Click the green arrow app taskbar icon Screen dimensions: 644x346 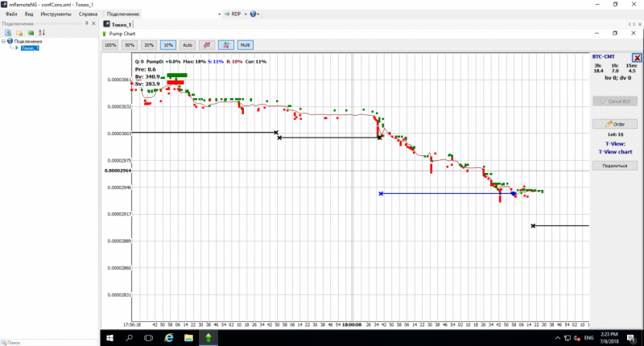[208, 338]
